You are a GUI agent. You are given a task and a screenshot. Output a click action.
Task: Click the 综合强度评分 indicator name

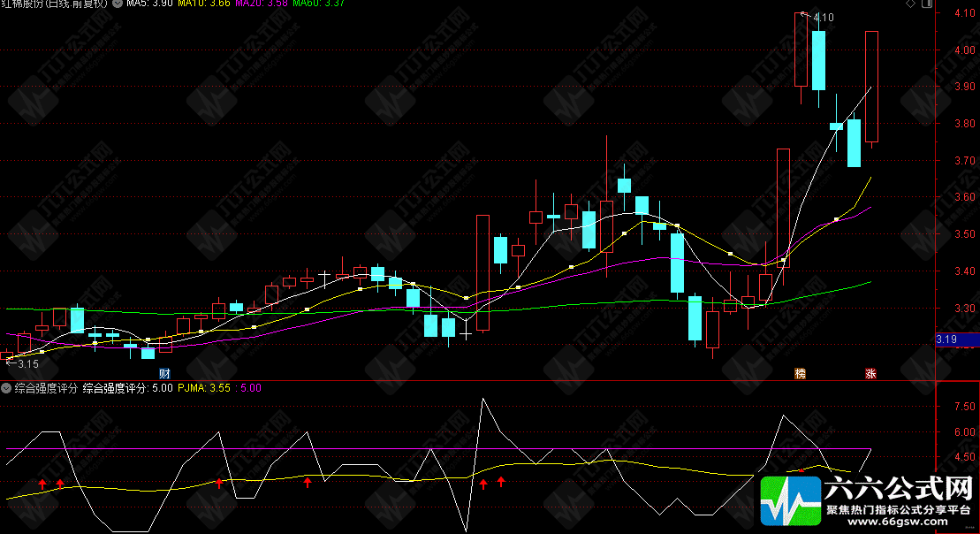point(46,388)
